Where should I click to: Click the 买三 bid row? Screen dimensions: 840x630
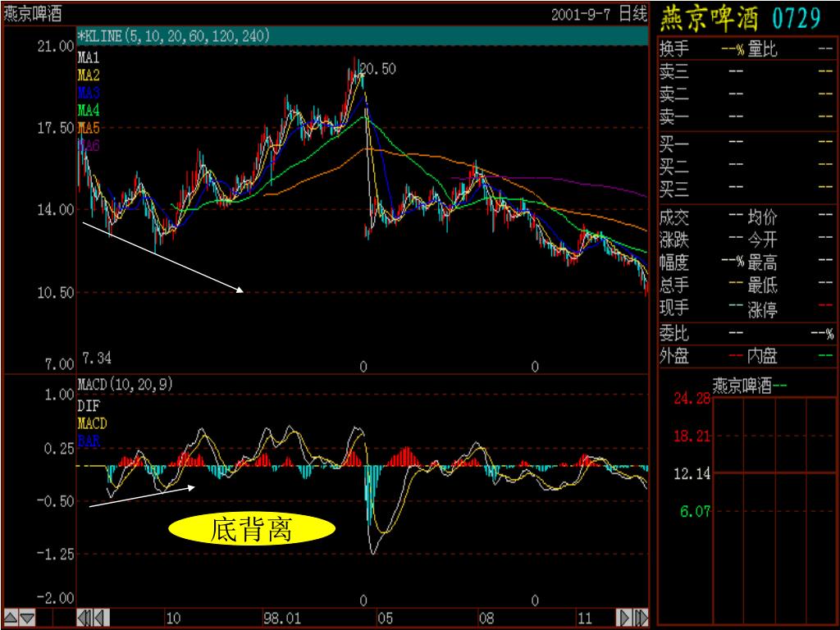[x=746, y=188]
